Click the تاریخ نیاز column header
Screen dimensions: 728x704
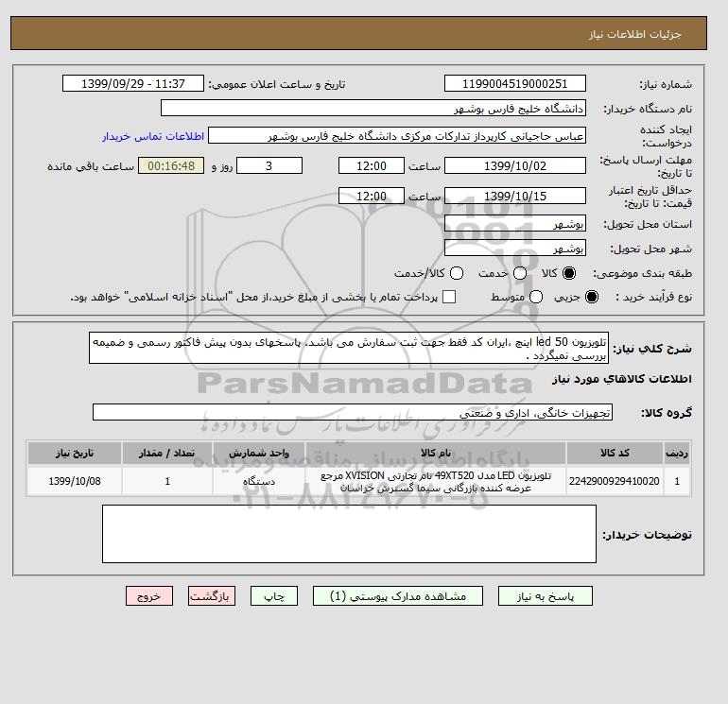coord(75,453)
